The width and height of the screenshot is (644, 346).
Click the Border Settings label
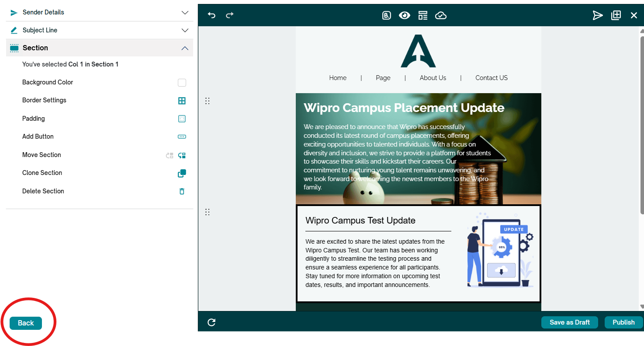44,100
